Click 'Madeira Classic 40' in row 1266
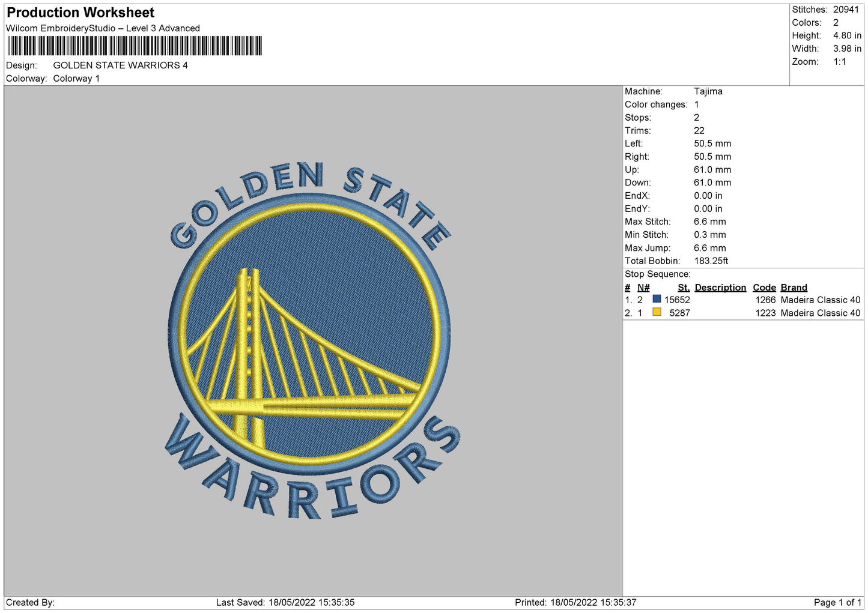The image size is (868, 613). 821,300
